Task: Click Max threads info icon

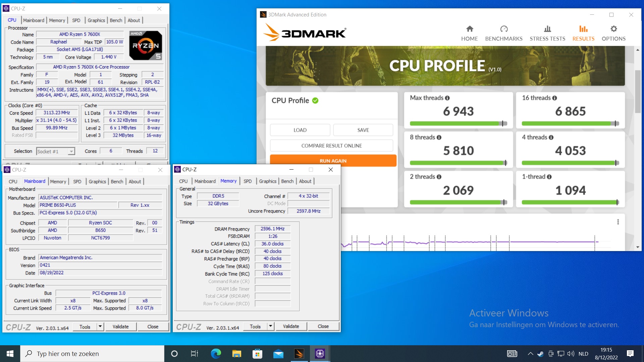Action: coord(447,98)
